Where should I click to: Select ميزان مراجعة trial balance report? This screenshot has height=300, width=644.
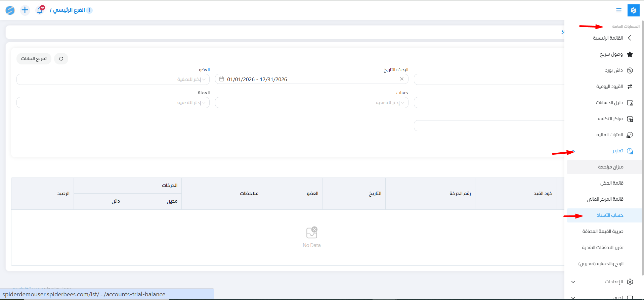[610, 167]
